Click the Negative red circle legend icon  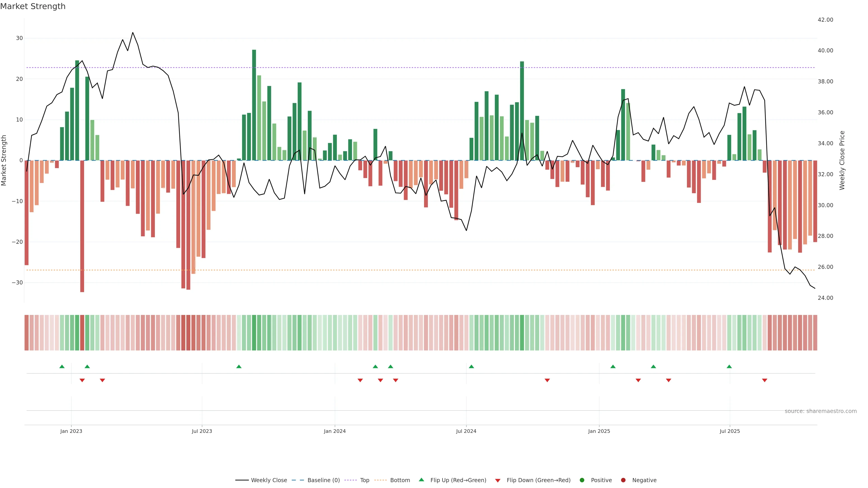pyautogui.click(x=623, y=480)
